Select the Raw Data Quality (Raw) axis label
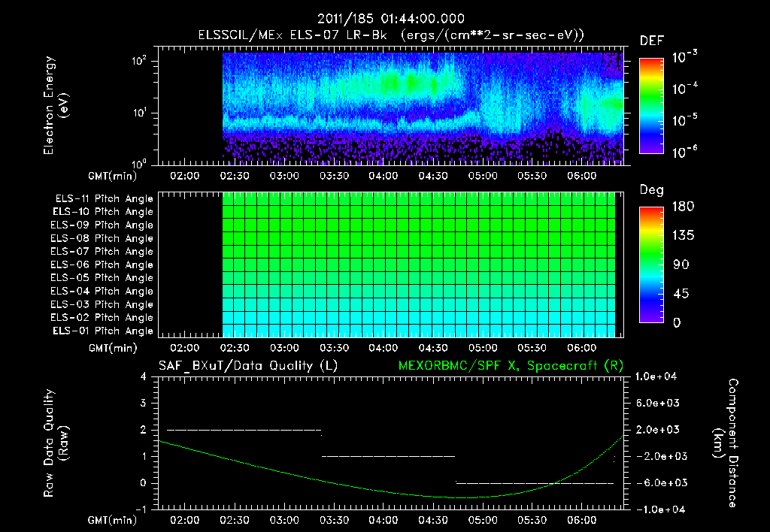This screenshot has width=770, height=532. (x=56, y=443)
